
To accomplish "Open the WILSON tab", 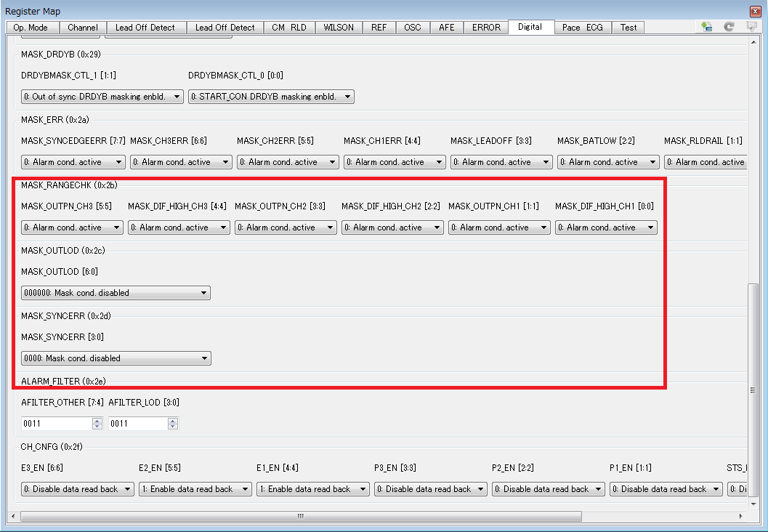I will (339, 27).
